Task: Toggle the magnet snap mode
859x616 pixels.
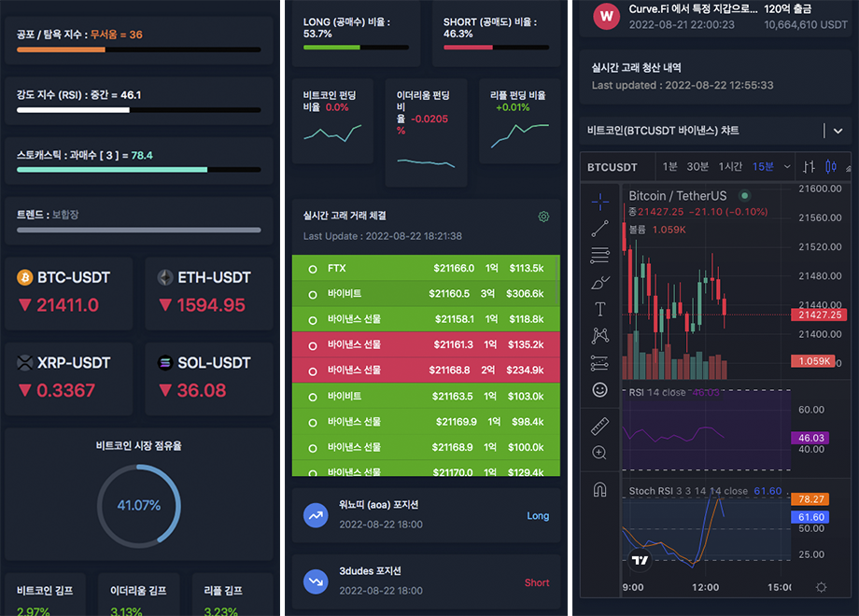Action: (599, 489)
